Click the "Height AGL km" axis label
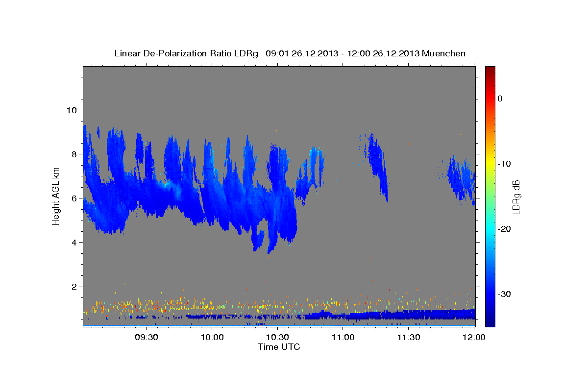 click(x=56, y=196)
